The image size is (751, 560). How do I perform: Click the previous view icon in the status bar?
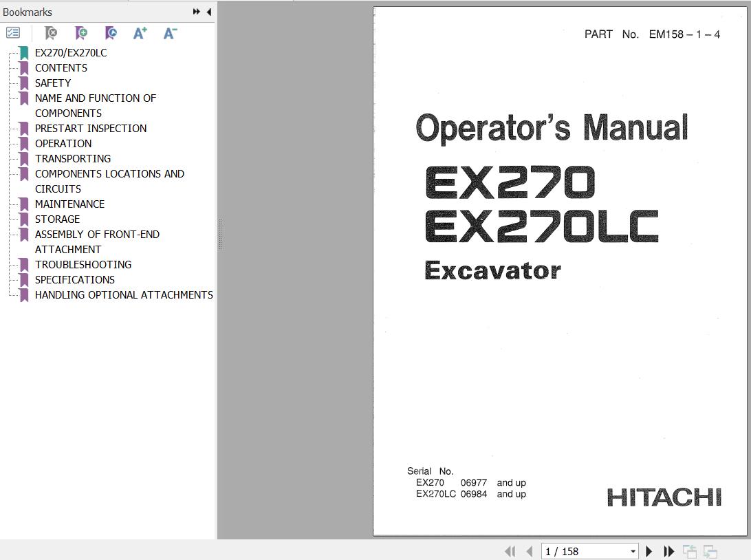pyautogui.click(x=690, y=551)
